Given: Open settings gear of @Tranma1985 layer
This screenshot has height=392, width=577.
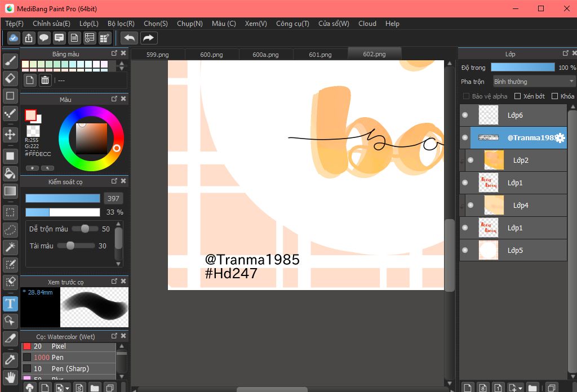Looking at the screenshot, I should point(560,138).
